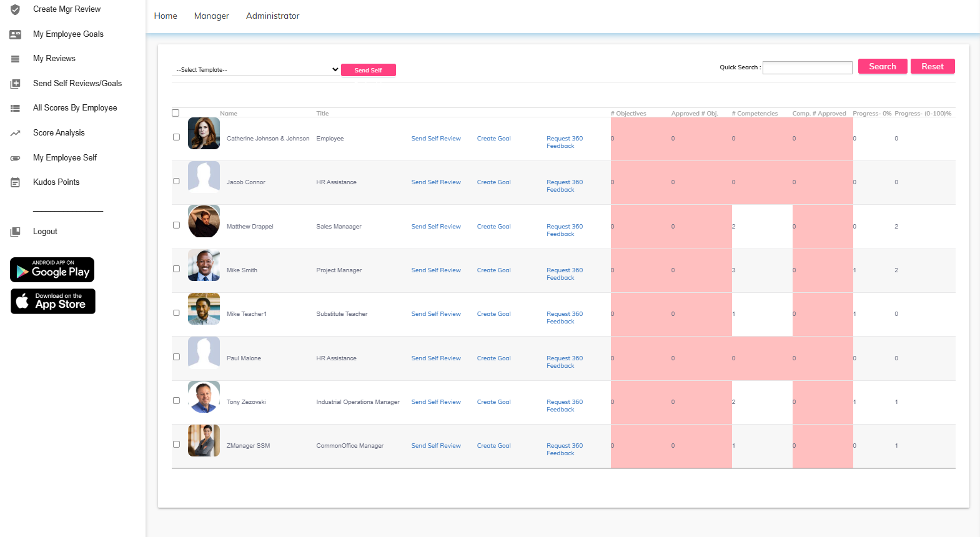Check the box for Matthew Drappel
This screenshot has width=980, height=537.
(x=176, y=225)
